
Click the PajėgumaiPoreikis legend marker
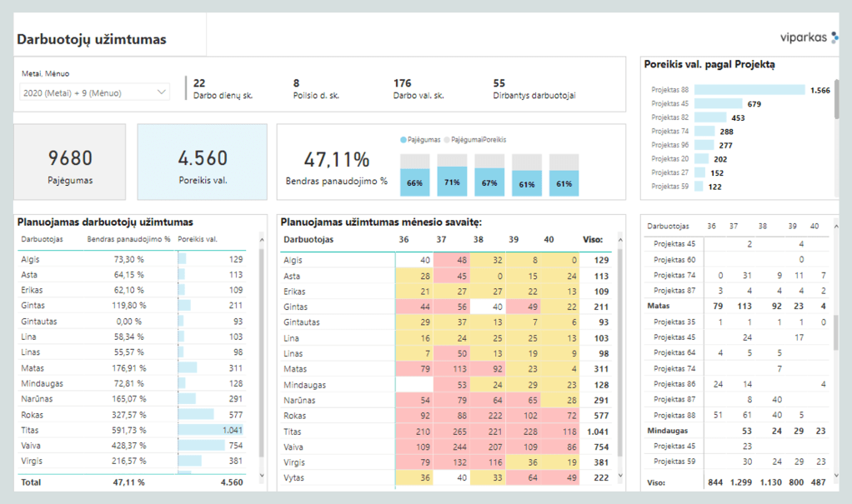tap(447, 140)
